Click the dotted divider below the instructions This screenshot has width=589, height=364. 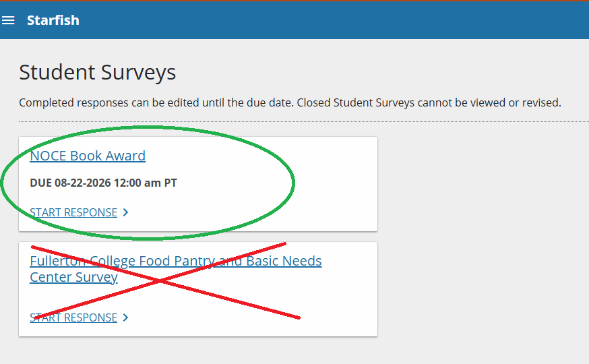tap(304, 122)
